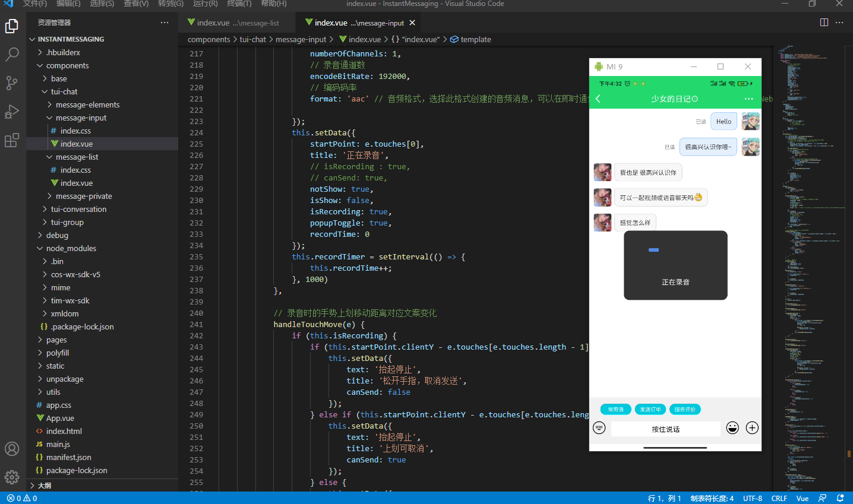Open the Explorer view in activity bar
The height and width of the screenshot is (504, 853).
(x=12, y=26)
